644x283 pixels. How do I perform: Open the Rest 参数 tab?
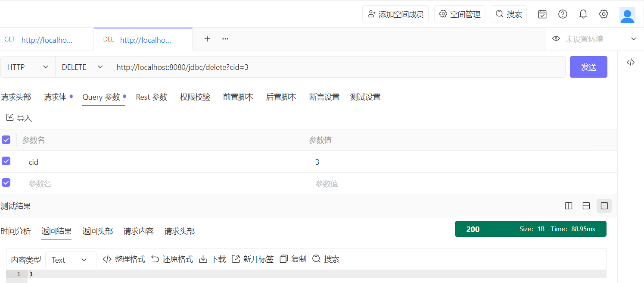(152, 97)
